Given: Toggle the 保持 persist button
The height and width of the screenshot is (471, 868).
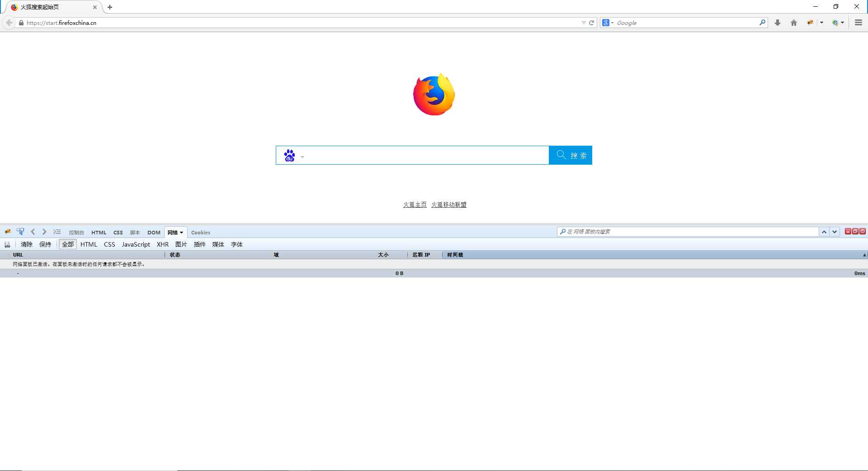Looking at the screenshot, I should coord(45,244).
